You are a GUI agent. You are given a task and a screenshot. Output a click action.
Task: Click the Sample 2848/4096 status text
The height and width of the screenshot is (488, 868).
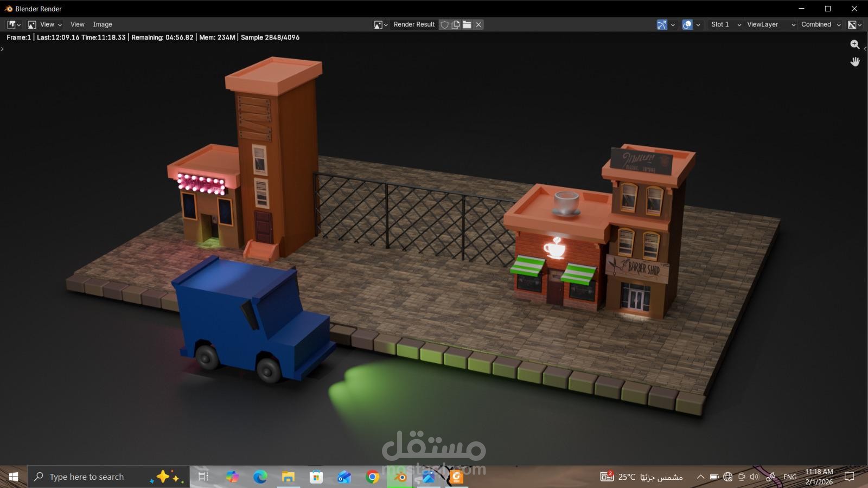click(270, 37)
